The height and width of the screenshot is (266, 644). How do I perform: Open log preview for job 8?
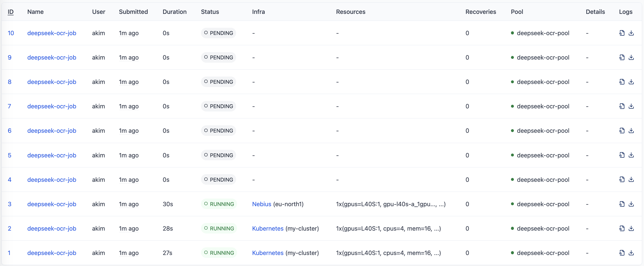(622, 82)
